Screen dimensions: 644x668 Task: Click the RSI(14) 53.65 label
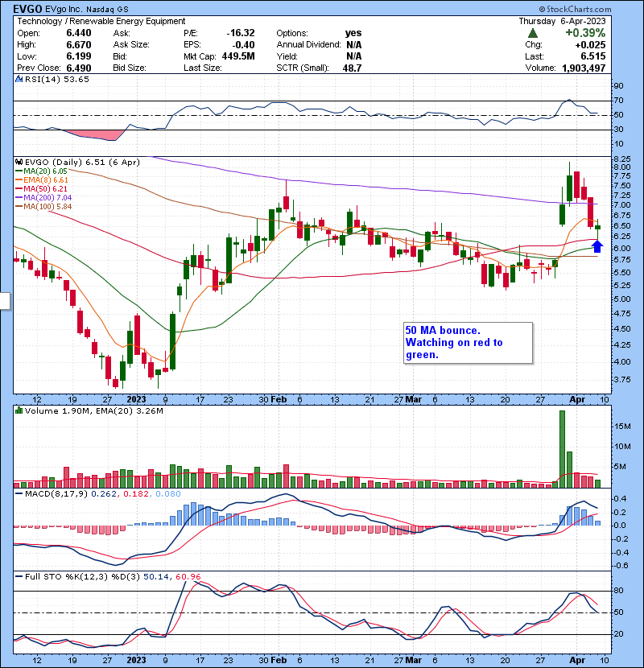click(57, 79)
